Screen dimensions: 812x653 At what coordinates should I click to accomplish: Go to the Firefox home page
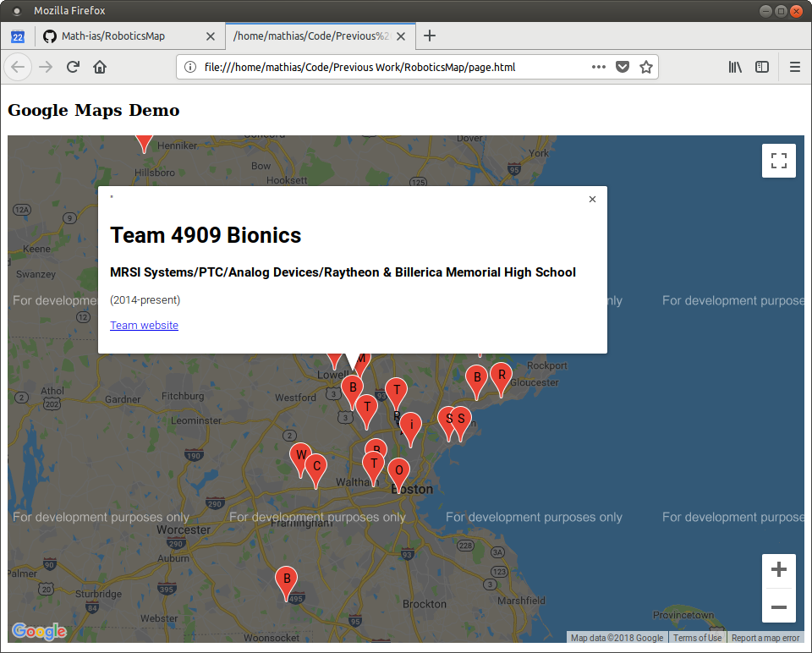pyautogui.click(x=100, y=67)
